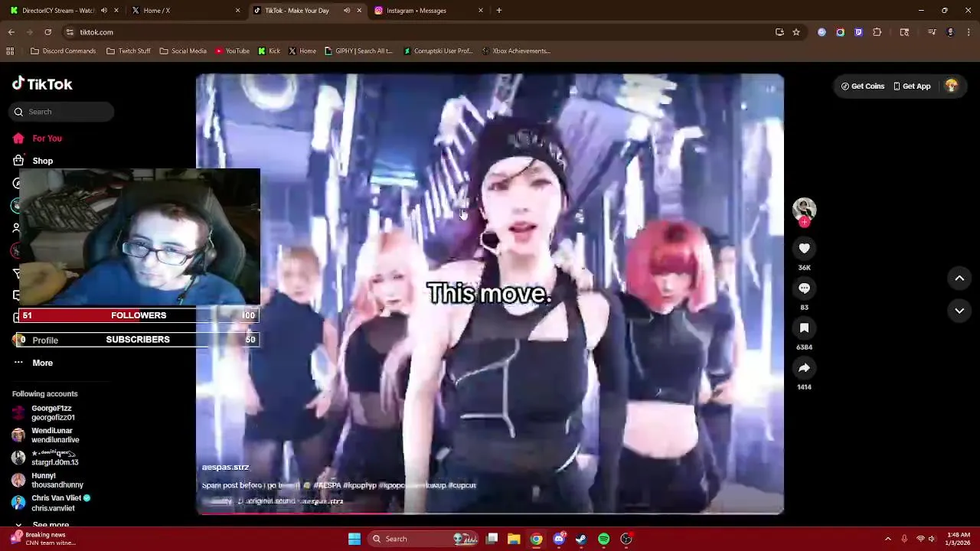980x551 pixels.
Task: Open the Twitch Stuff bookmark folder
Action: [128, 51]
